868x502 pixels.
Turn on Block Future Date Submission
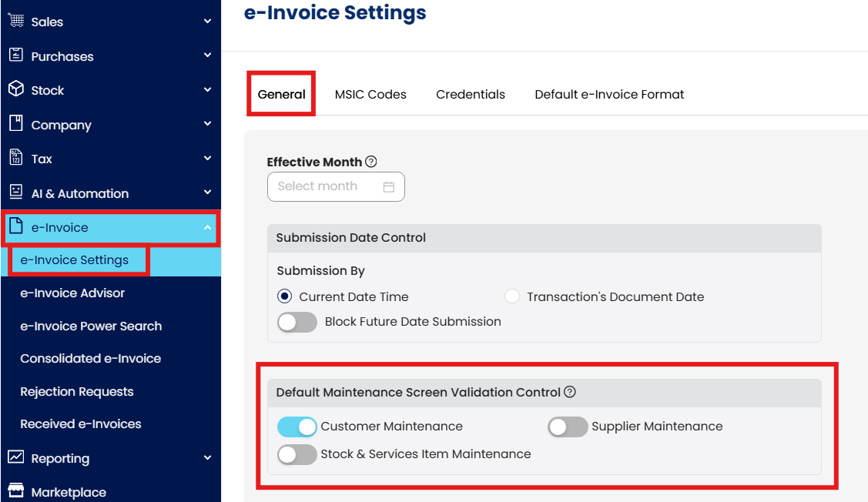click(297, 322)
